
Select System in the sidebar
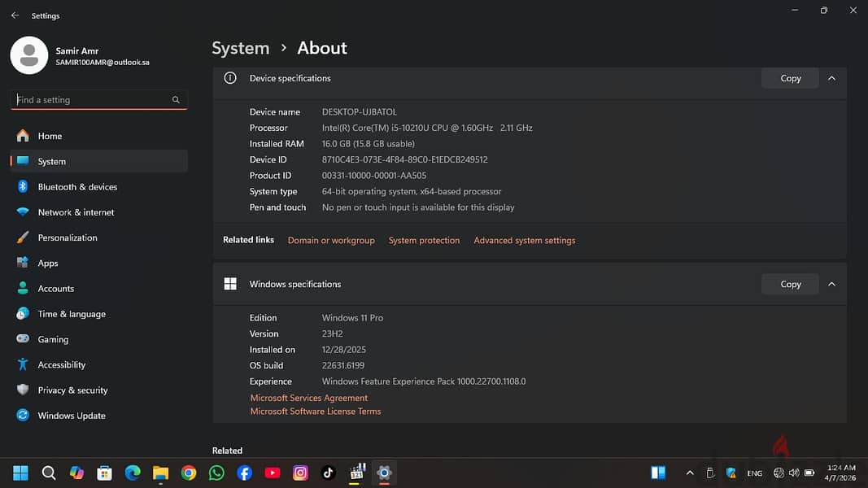(98, 161)
